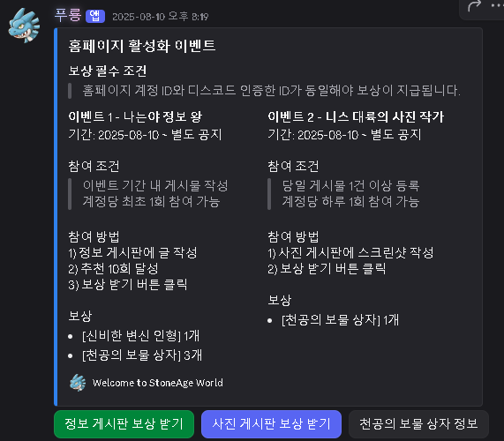Click the [천공의 보물 상자] 1개 reward item

[340, 320]
